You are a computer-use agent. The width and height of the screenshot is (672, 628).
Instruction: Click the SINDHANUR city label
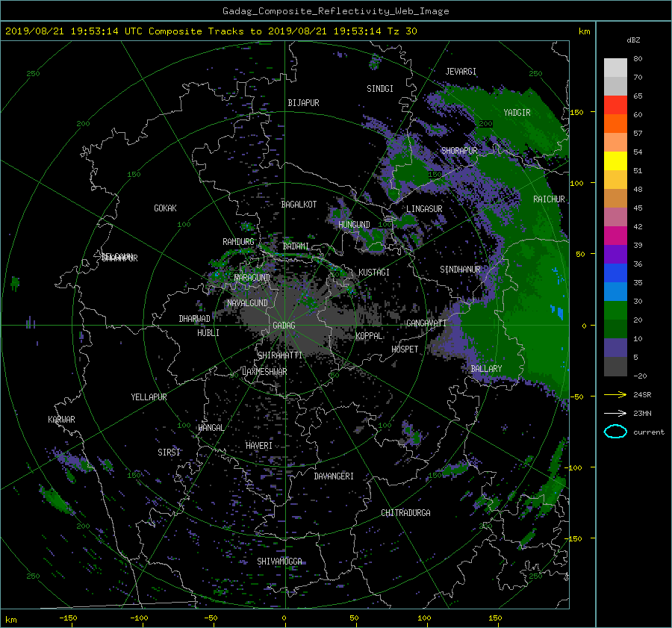(460, 270)
